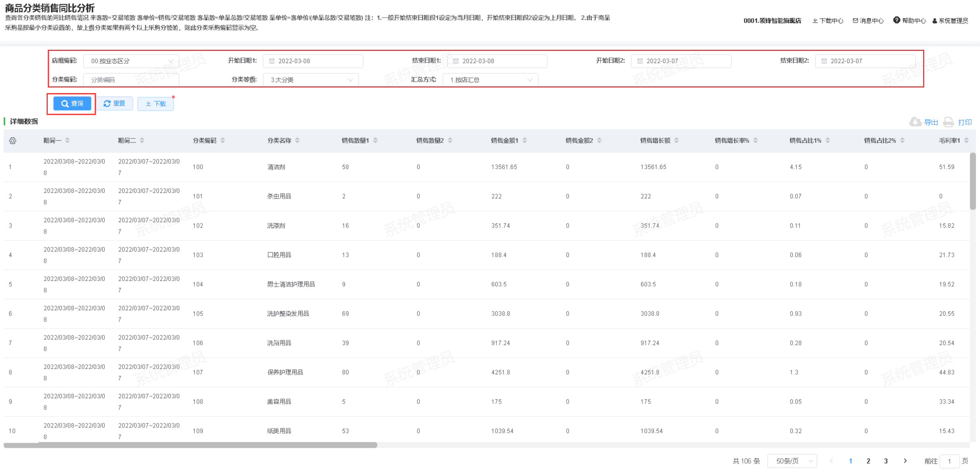This screenshot has height=471, width=980.
Task: Click the horizontal scrollbar under the table
Action: (190, 445)
